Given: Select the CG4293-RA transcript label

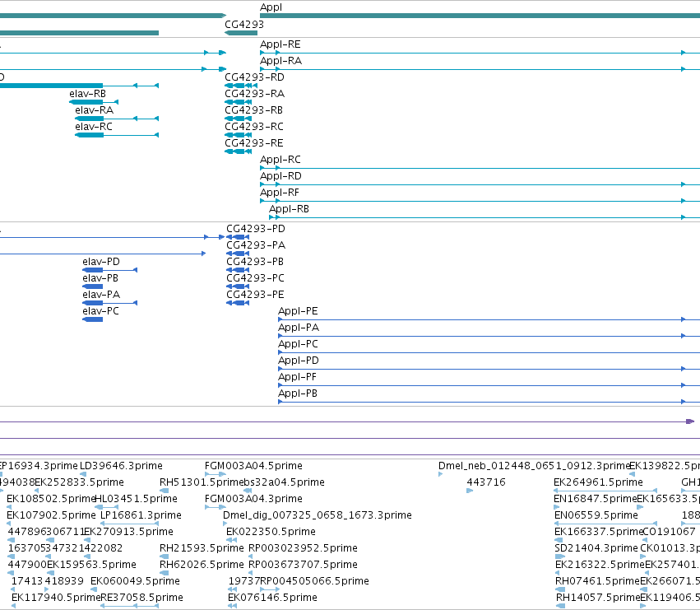Looking at the screenshot, I should click(254, 94).
